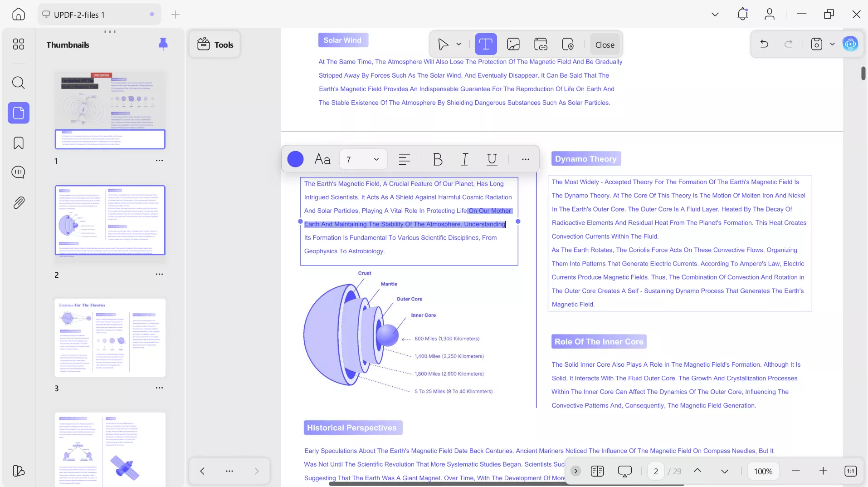Open the Comments panel in sidebar
The height and width of the screenshot is (487, 868).
pyautogui.click(x=19, y=172)
